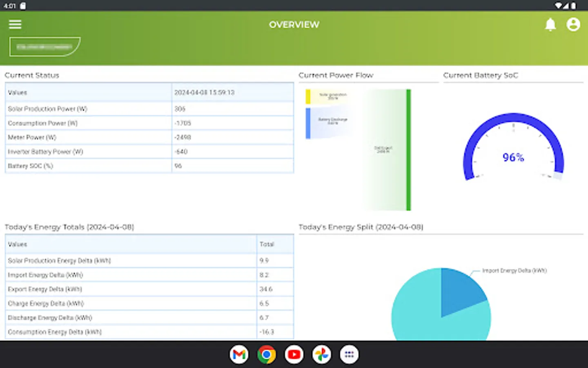The image size is (588, 368).
Task: Select the Solar Production Power row
Action: (149, 108)
